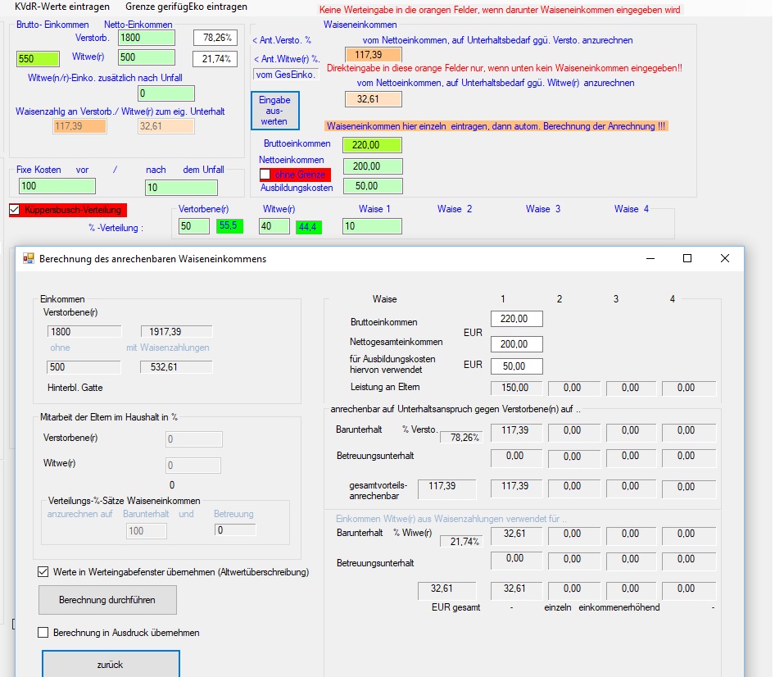Screen dimensions: 784x677
Task: Click the 'zurück' button
Action: pyautogui.click(x=110, y=664)
